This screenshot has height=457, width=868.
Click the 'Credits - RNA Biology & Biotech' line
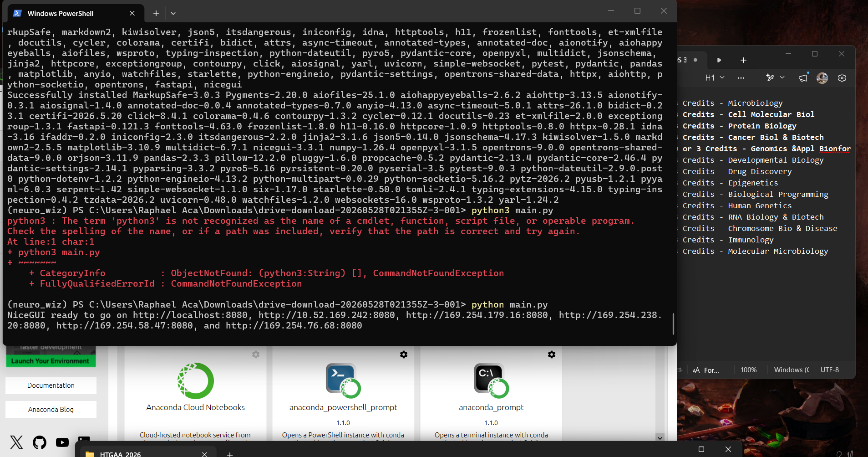click(753, 217)
